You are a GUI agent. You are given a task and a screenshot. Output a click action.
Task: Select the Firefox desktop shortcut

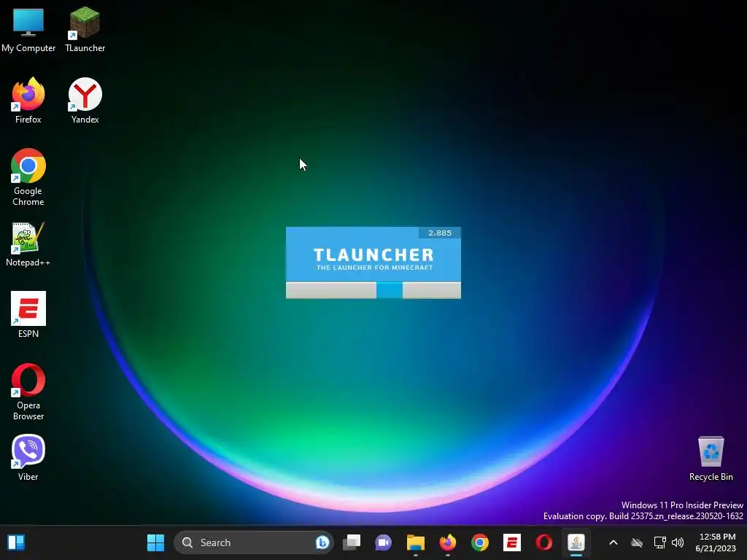(x=28, y=101)
